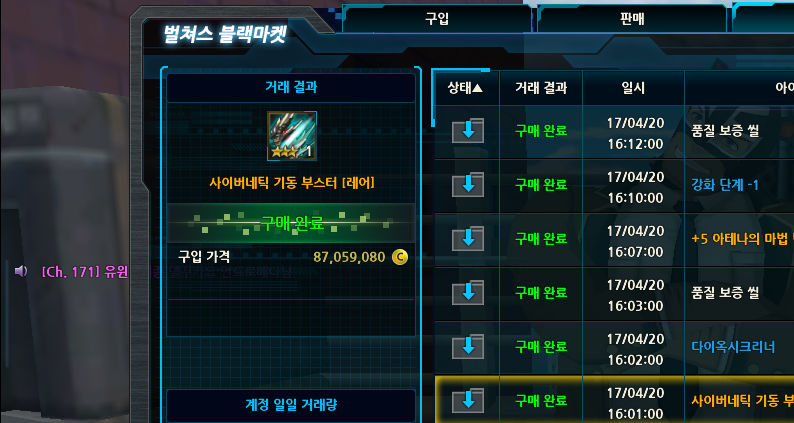This screenshot has width=794, height=423.
Task: Click the cybernetic booster item thumbnail
Action: click(x=292, y=136)
